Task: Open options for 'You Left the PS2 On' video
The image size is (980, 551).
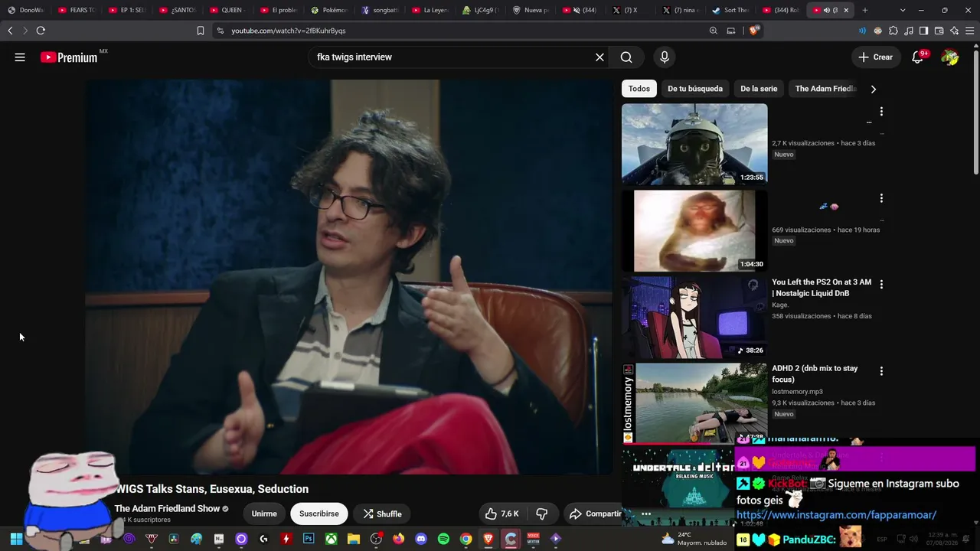Action: coord(881,285)
